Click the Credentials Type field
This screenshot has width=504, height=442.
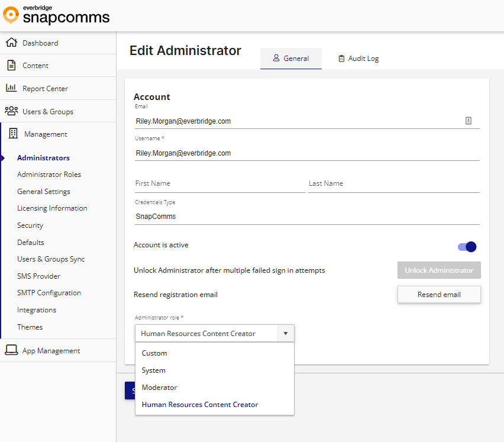coord(307,217)
